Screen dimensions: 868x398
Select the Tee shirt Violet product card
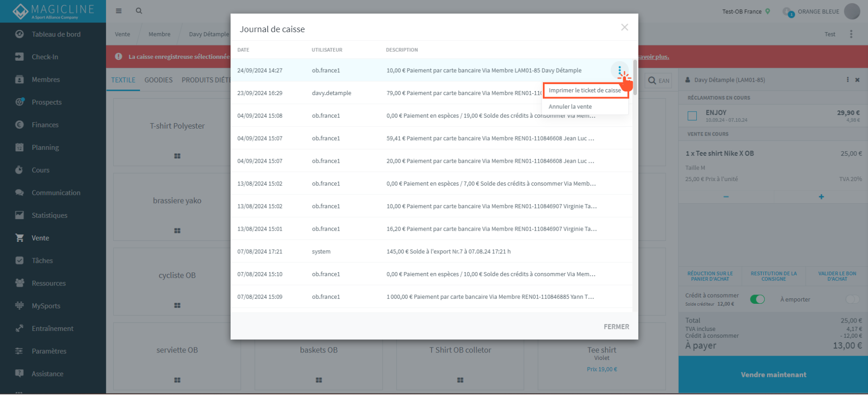tap(602, 356)
